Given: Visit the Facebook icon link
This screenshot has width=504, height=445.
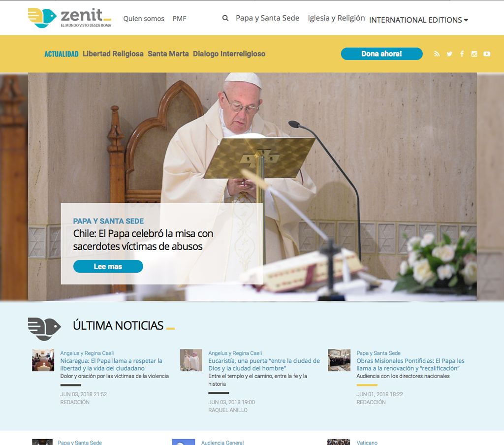Looking at the screenshot, I should coord(462,54).
